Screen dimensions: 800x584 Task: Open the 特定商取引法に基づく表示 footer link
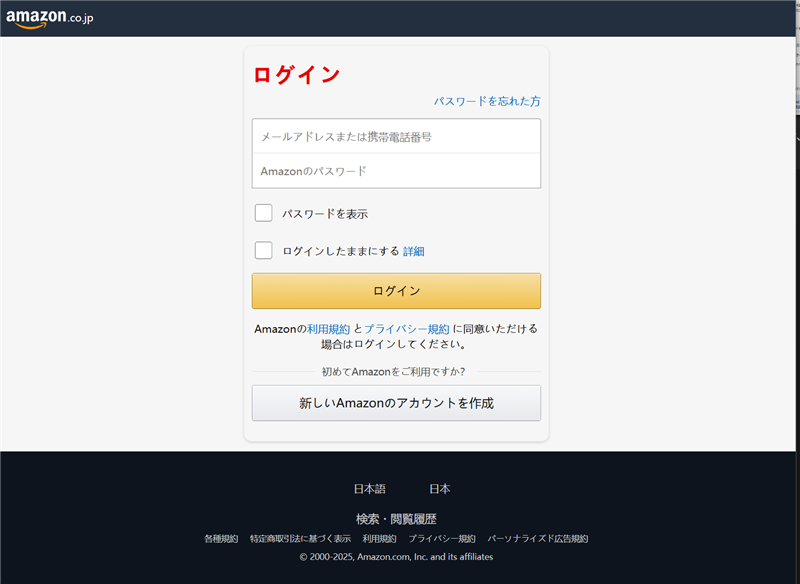300,538
